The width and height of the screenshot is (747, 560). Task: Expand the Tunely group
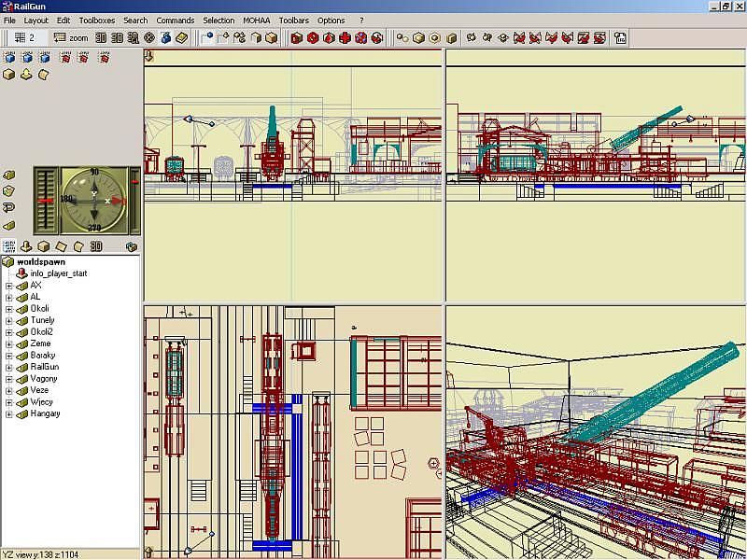coord(8,321)
